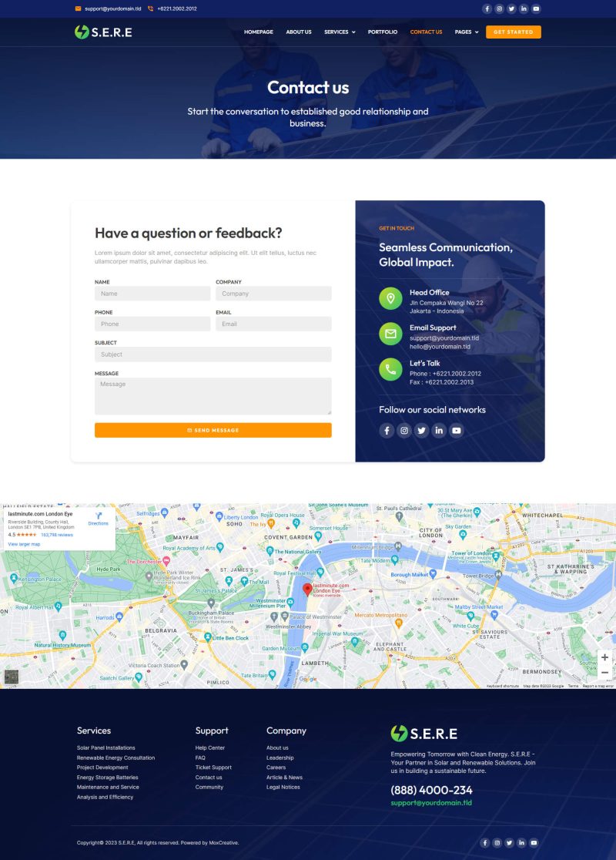Screen dimensions: 616x860
Task: Open Directions icon on map card
Action: tap(99, 518)
